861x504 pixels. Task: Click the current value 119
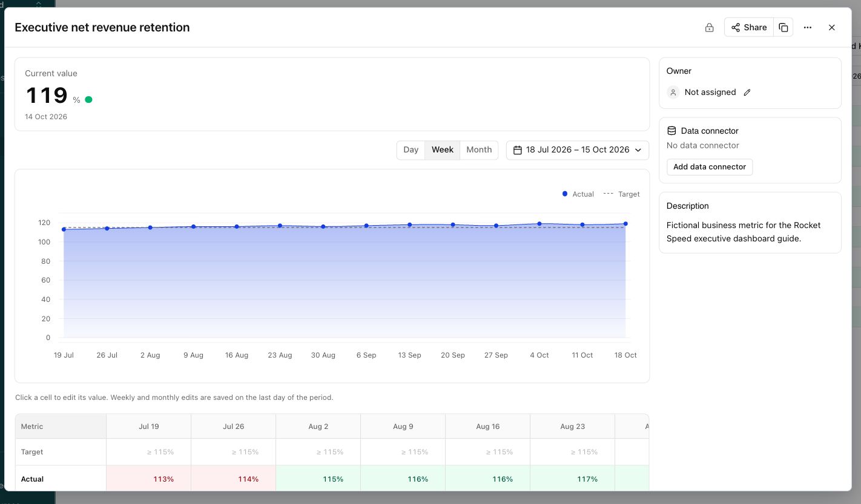click(47, 96)
